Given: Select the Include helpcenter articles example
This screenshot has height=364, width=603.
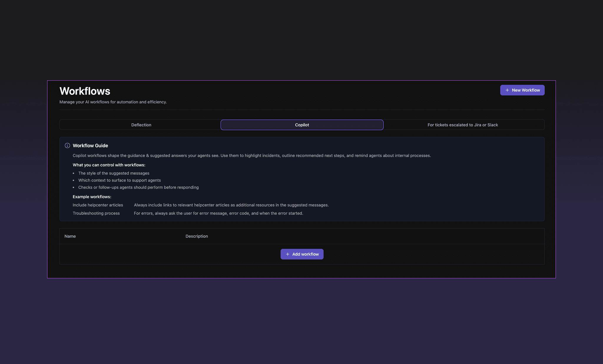Looking at the screenshot, I should 98,205.
